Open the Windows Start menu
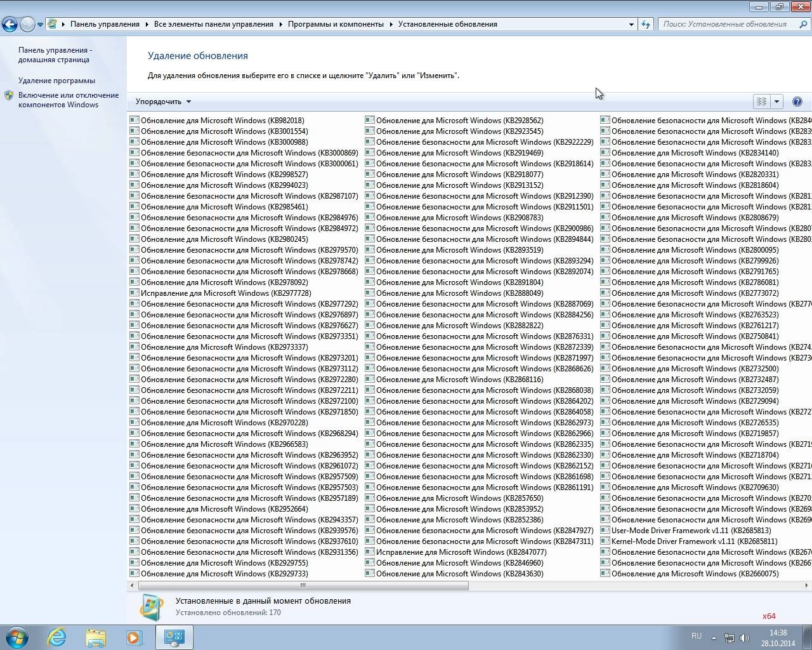 (17, 637)
